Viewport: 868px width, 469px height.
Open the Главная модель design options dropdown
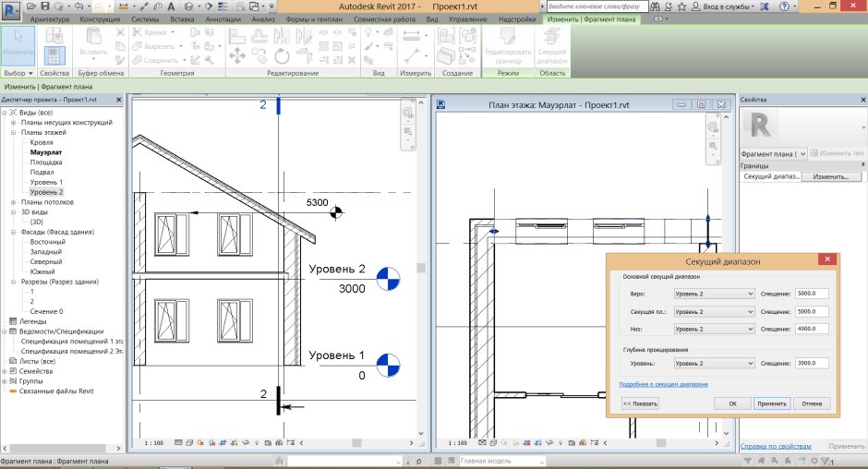502,462
